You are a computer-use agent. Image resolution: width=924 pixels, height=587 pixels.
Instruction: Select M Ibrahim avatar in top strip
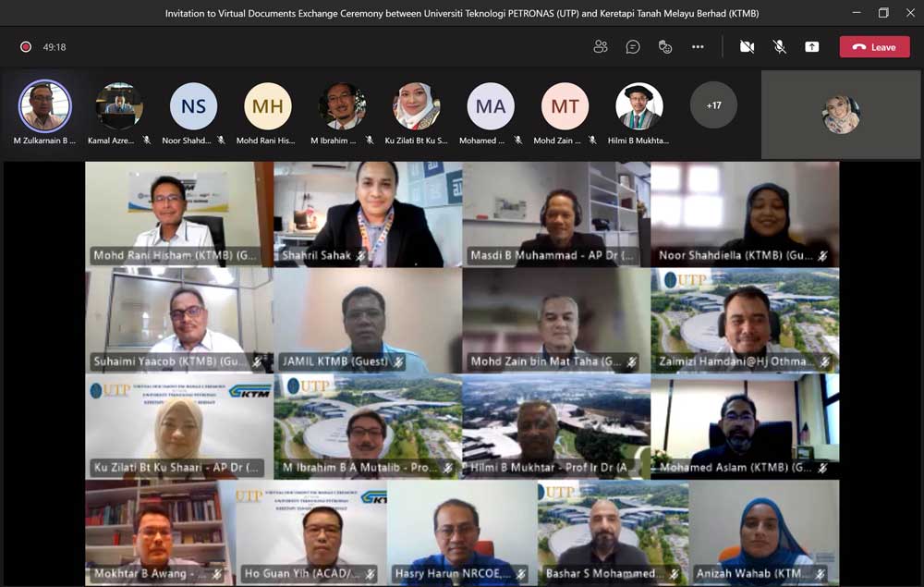point(343,106)
